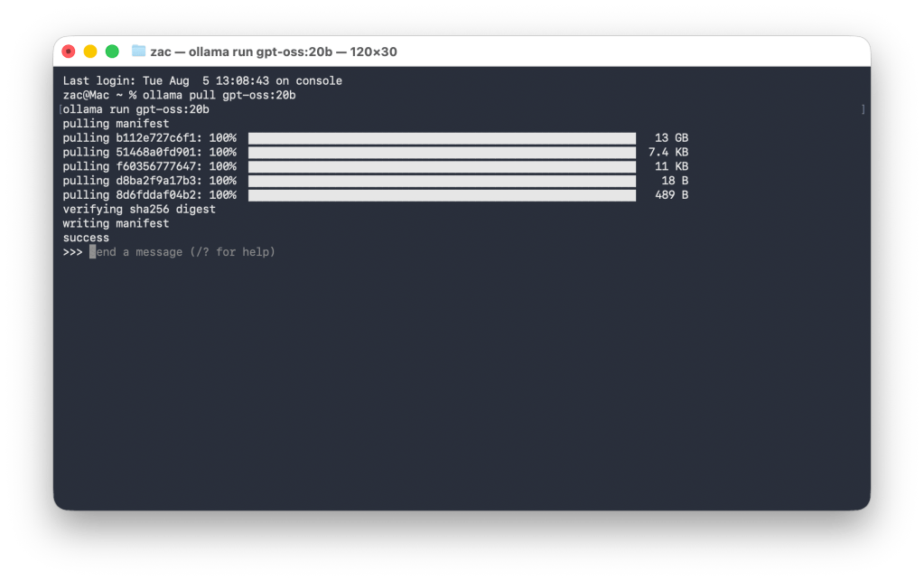Click the block cursor after the >>> prompt
The image size is (924, 581).
click(x=92, y=252)
